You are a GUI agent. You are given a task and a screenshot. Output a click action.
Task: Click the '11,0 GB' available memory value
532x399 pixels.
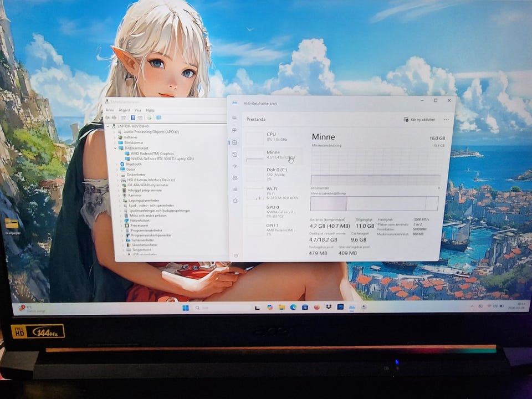click(365, 226)
